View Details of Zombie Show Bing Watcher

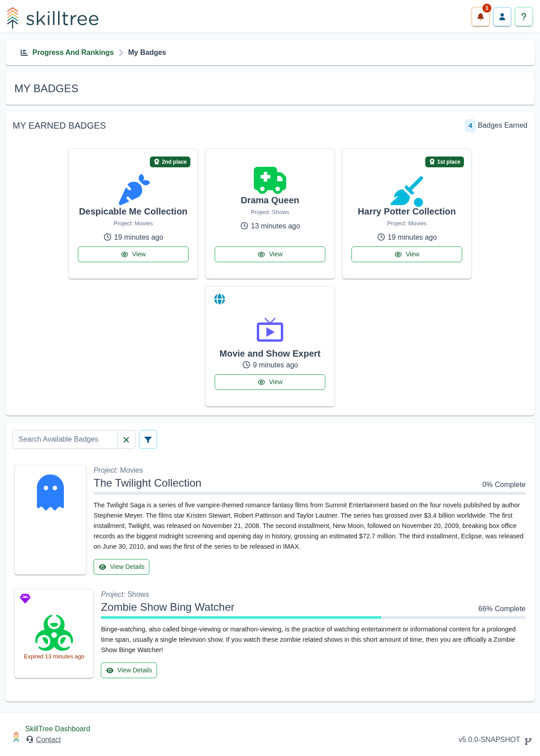coord(129,670)
